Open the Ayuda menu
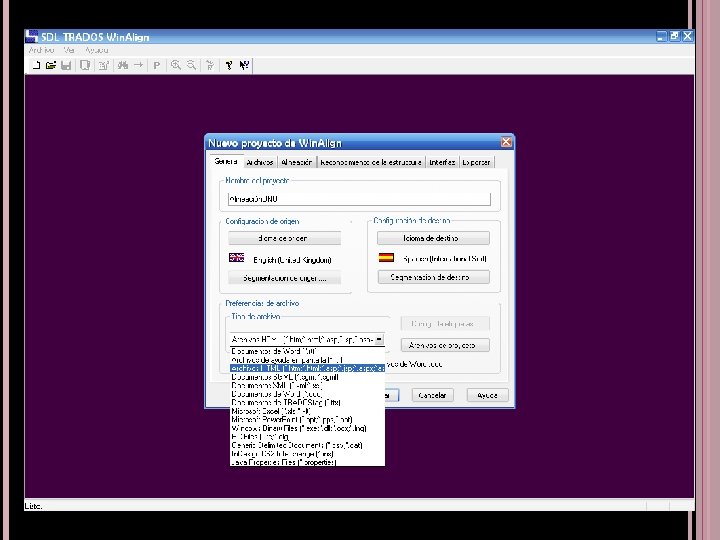Image resolution: width=720 pixels, height=540 pixels. (96, 50)
